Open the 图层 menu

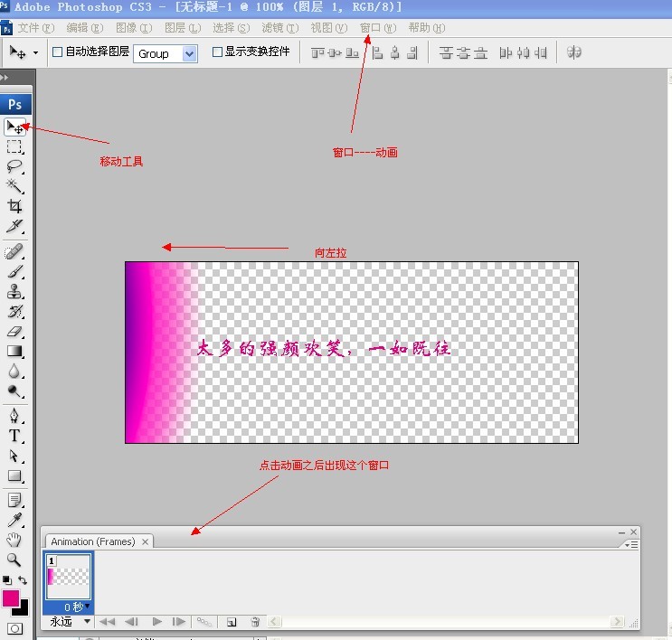[x=183, y=28]
